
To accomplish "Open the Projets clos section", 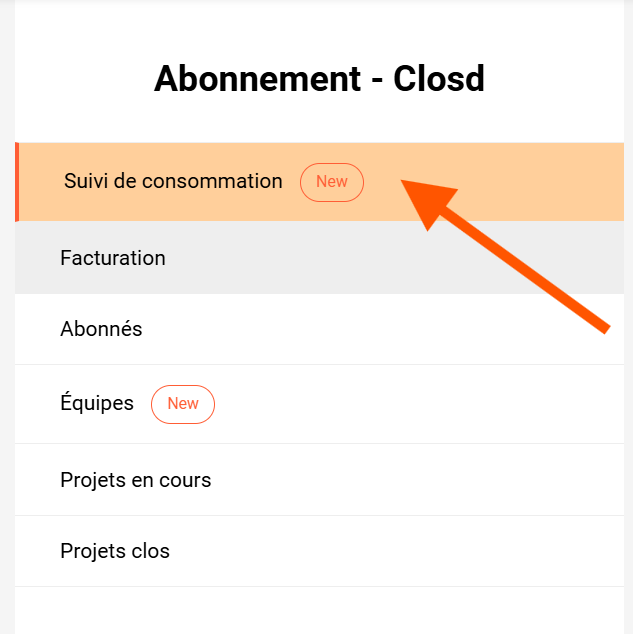I will [115, 551].
